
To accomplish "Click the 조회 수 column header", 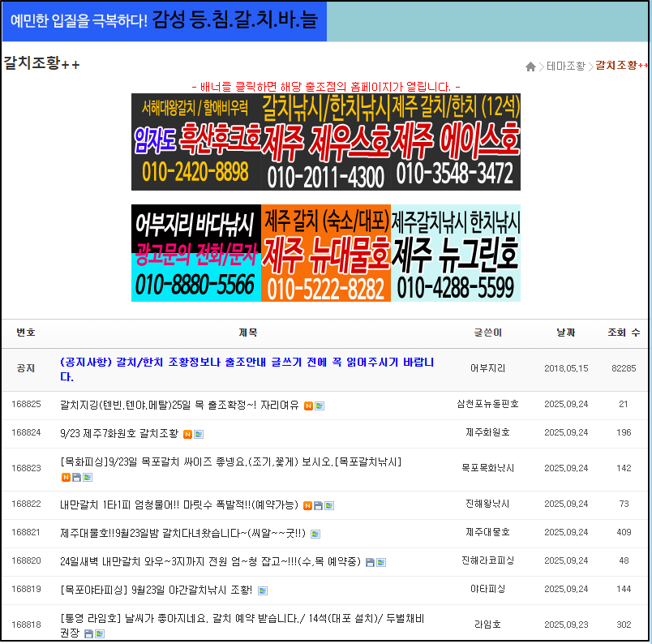I will 623,332.
